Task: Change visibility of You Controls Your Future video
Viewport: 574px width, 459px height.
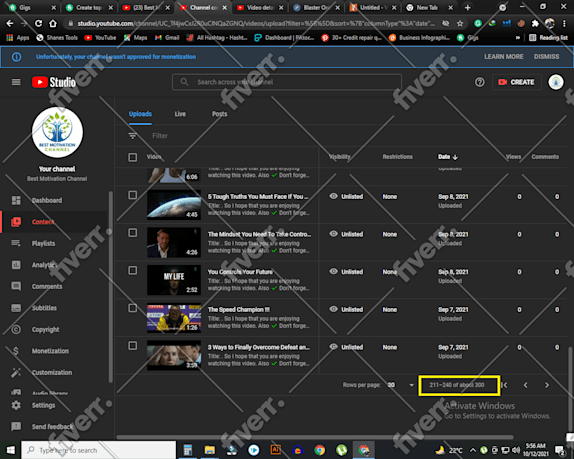Action: click(346, 272)
